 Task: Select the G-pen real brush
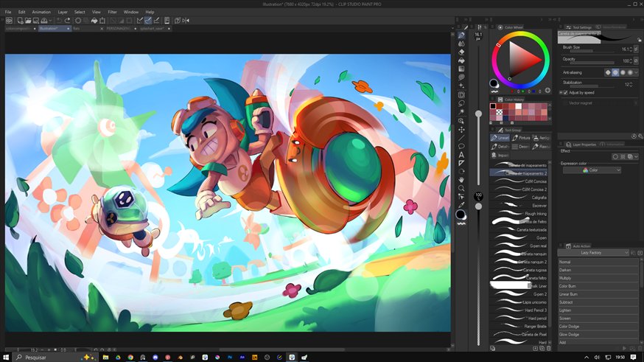pos(518,246)
